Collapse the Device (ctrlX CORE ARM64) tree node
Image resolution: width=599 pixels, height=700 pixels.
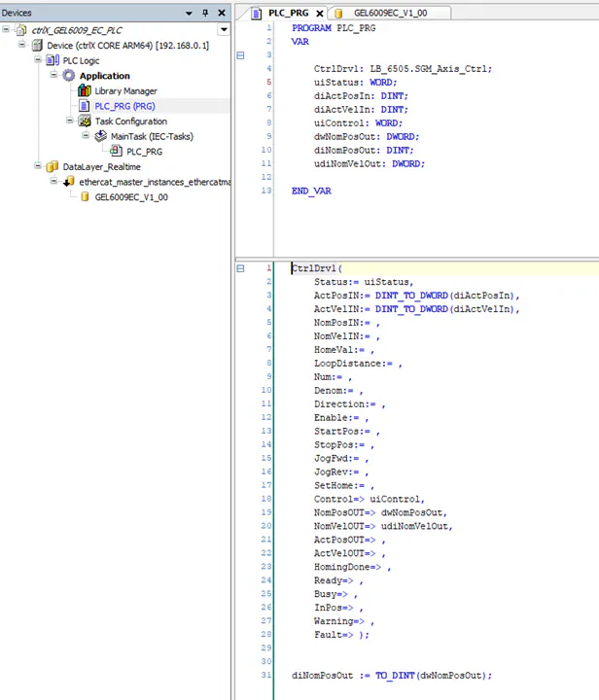click(x=22, y=46)
